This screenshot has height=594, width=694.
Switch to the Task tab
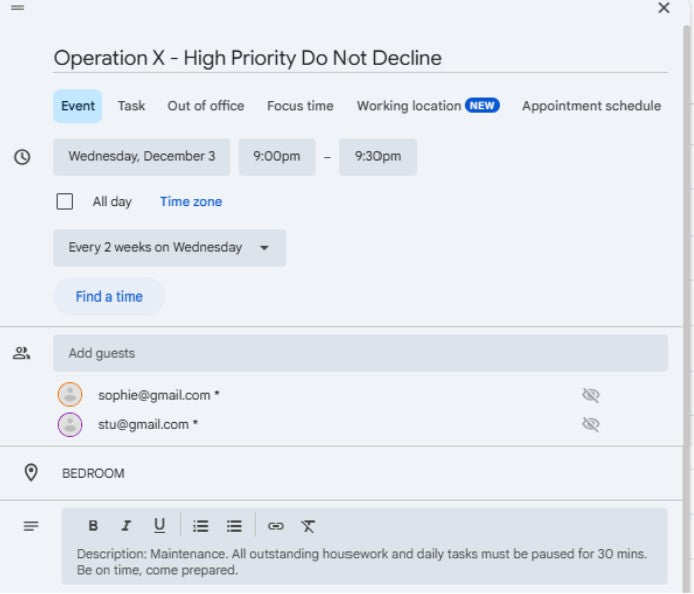tap(131, 106)
